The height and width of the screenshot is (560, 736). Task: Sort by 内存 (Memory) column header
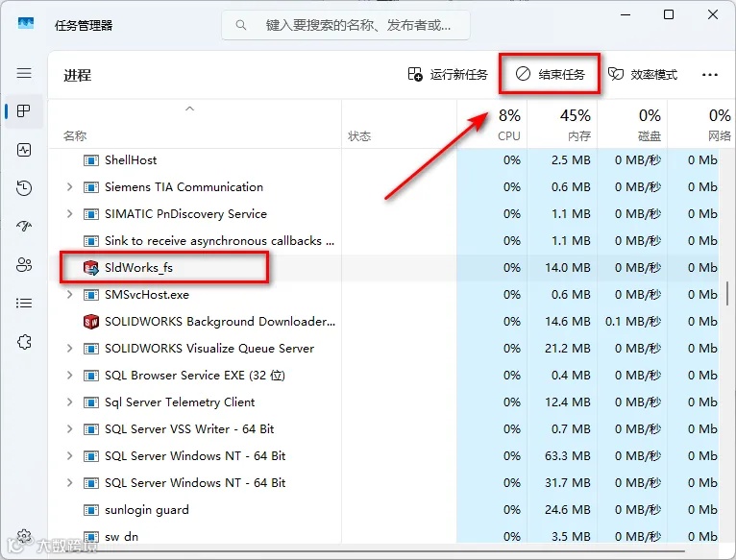pyautogui.click(x=578, y=136)
